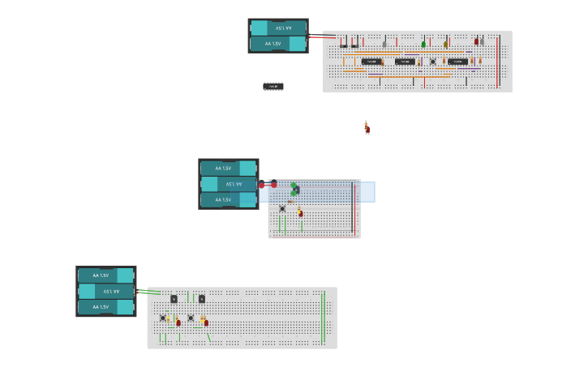
Task: Select the three-cell battery pack with green wires
Action: (105, 292)
